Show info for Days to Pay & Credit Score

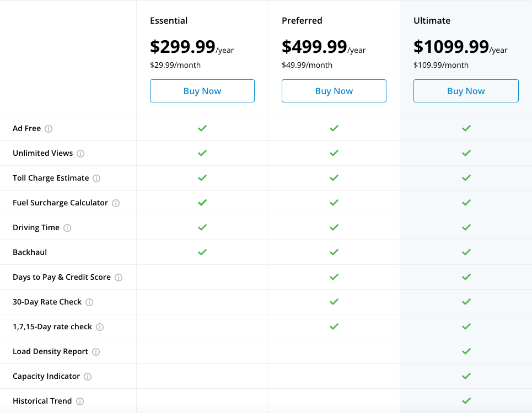click(x=119, y=278)
